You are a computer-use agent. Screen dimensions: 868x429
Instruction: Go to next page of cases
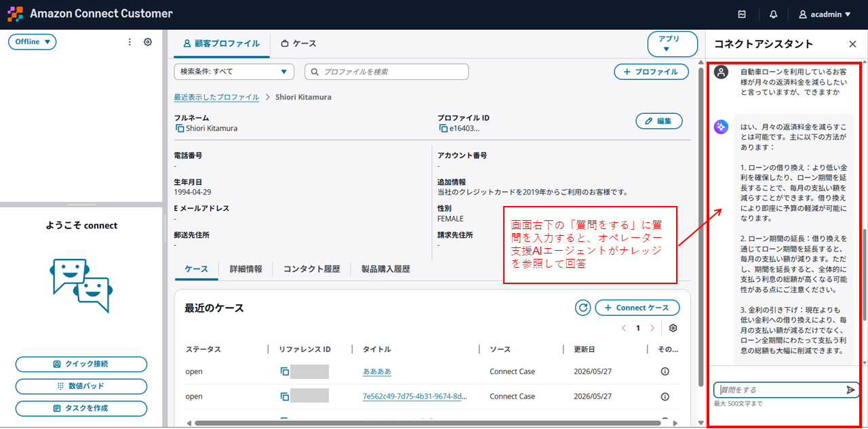[x=652, y=328]
